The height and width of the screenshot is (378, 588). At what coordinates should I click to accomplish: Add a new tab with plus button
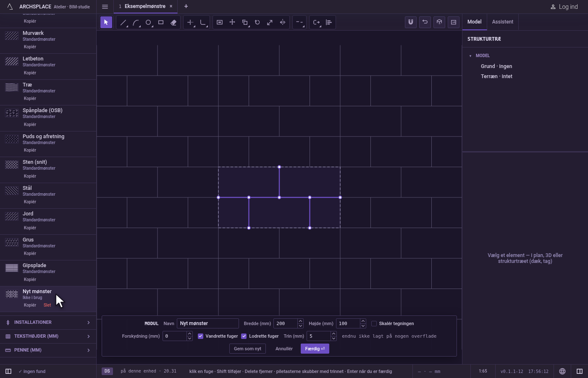pos(186,6)
